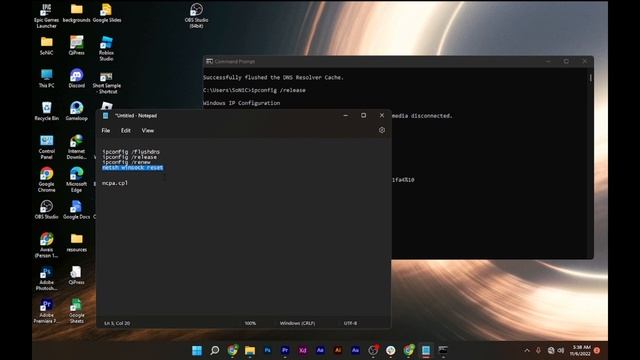Click the Command Prompt title bar icon
Screen dimensions: 640x360
[209, 61]
